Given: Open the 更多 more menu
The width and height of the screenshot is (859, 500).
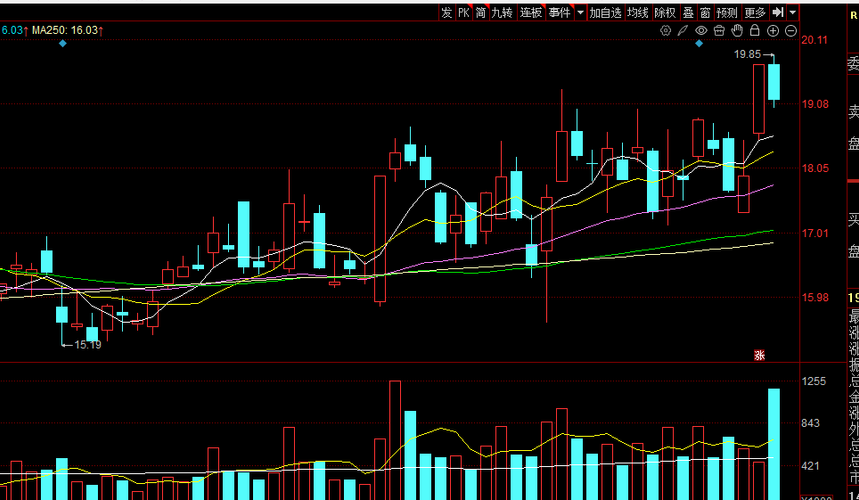Looking at the screenshot, I should click(x=755, y=13).
